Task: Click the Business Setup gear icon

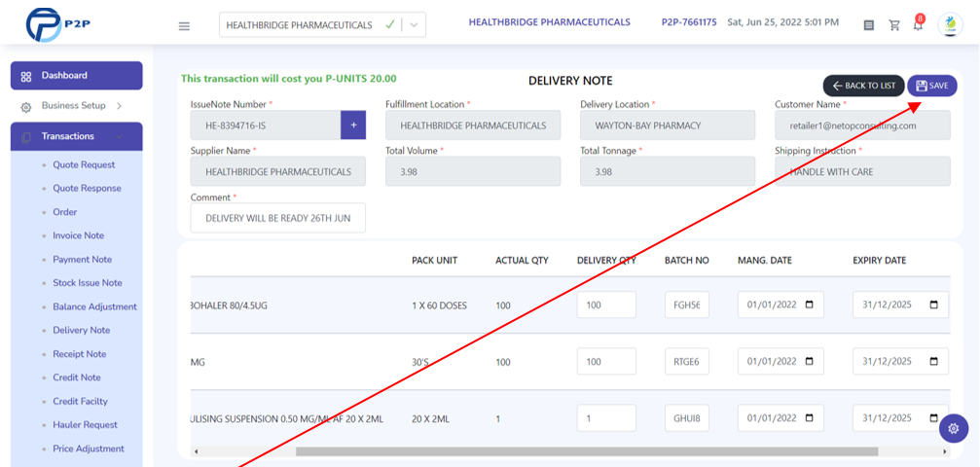Action: (x=26, y=107)
